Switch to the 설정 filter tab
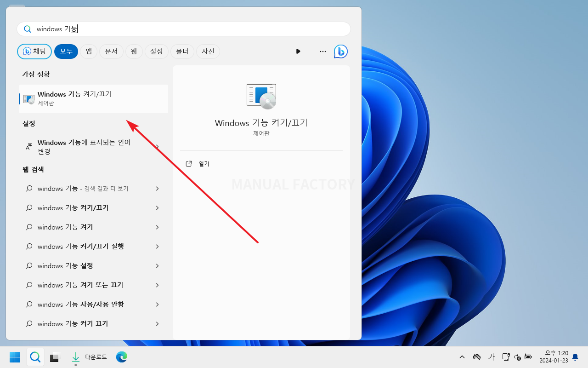 pos(156,52)
